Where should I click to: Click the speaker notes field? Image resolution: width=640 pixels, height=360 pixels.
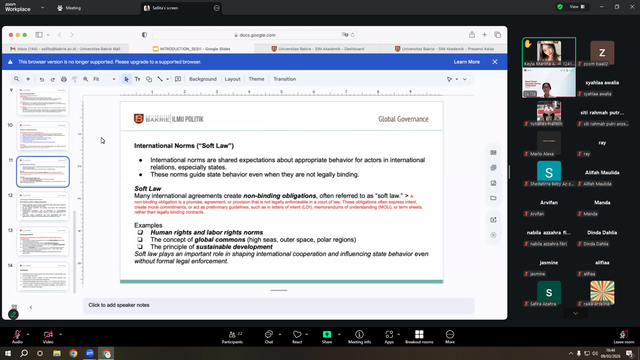tap(278, 305)
